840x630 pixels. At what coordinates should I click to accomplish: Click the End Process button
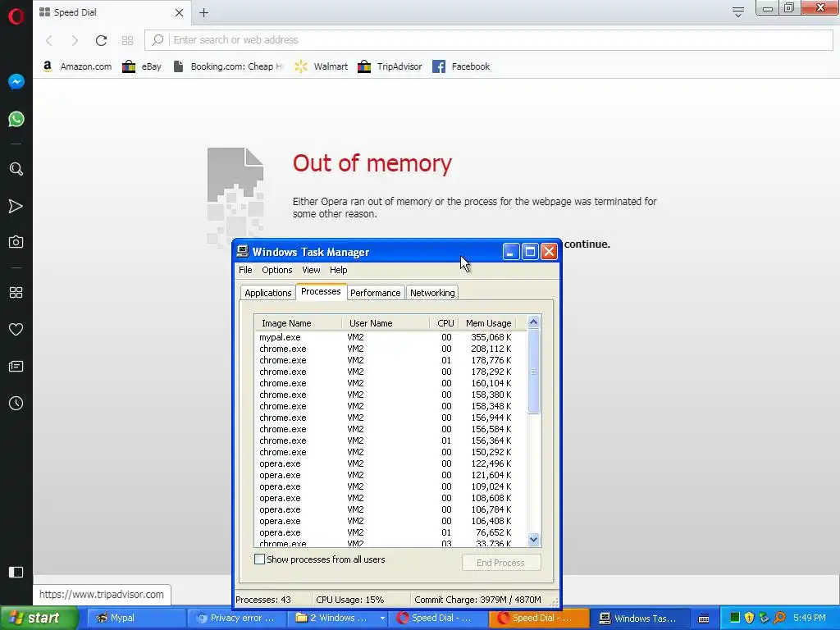click(501, 563)
